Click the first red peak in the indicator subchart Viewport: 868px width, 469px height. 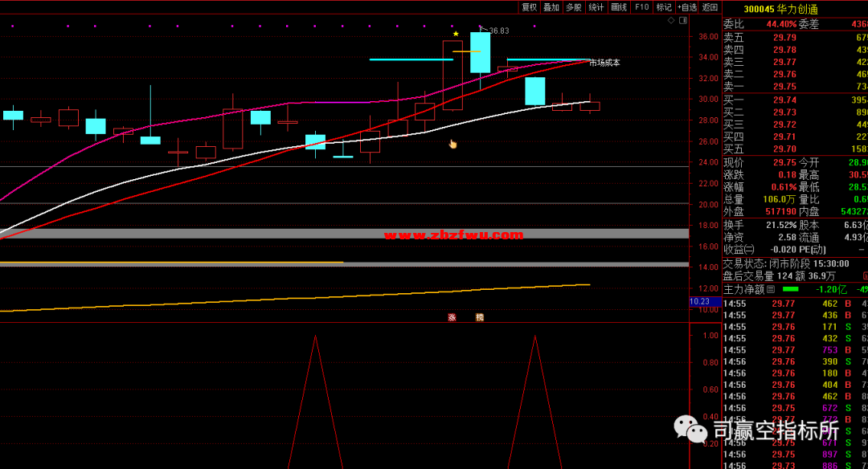[315, 401]
